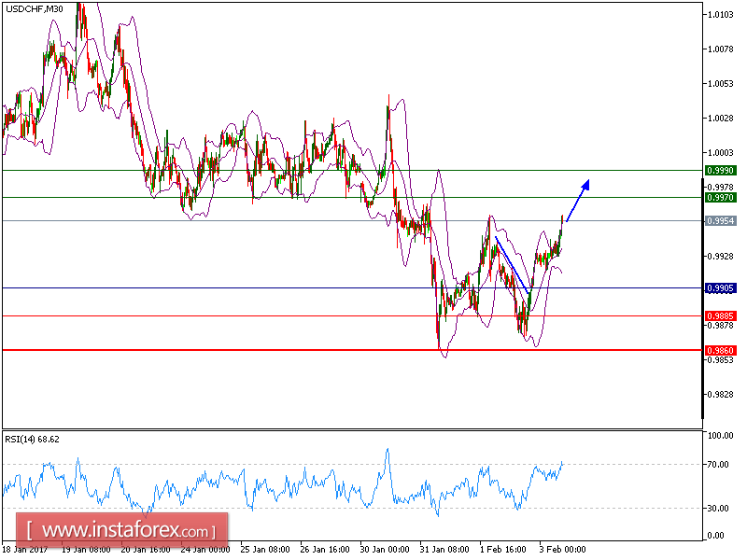Open the 3 Feb 00:00 time axis marker
The height and width of the screenshot is (560, 747).
point(562,551)
